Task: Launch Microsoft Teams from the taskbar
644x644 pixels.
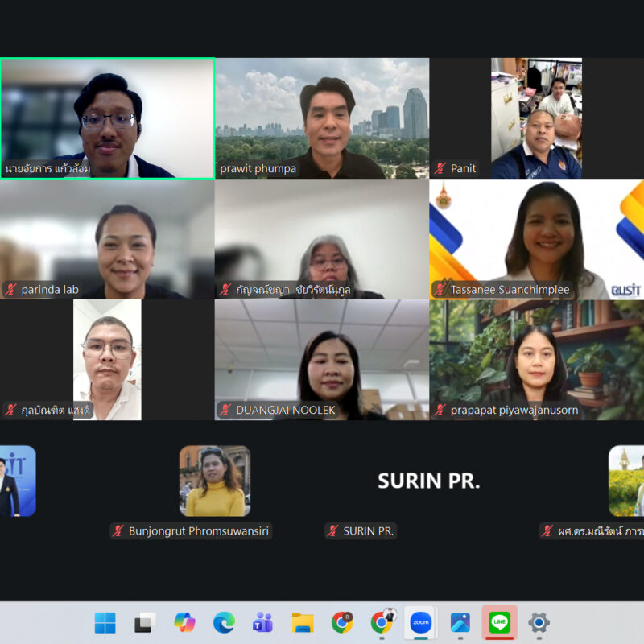Action: click(x=262, y=622)
